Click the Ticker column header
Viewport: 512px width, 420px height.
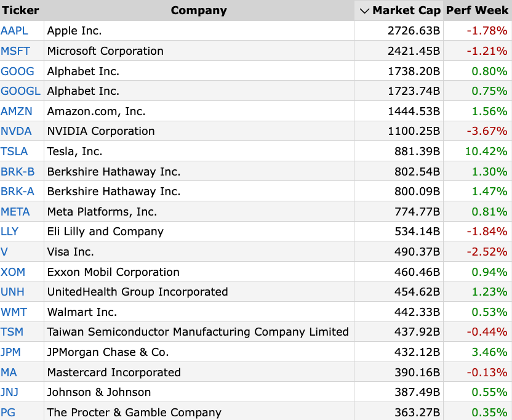[20, 10]
